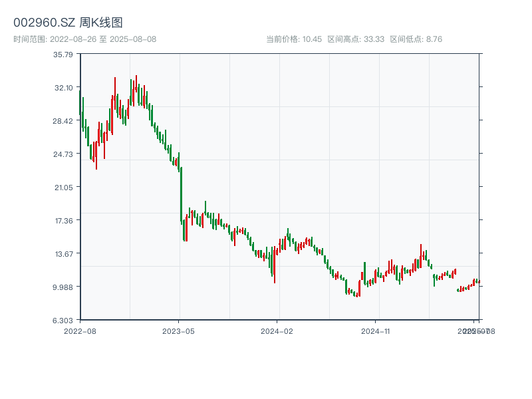This screenshot has height=399, width=532.
Task: Select the 2024-02 x-axis date label
Action: pos(277,331)
